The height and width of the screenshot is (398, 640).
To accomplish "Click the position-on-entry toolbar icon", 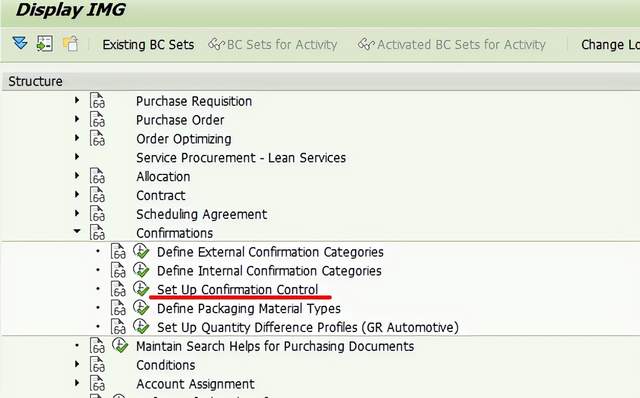I will (44, 43).
